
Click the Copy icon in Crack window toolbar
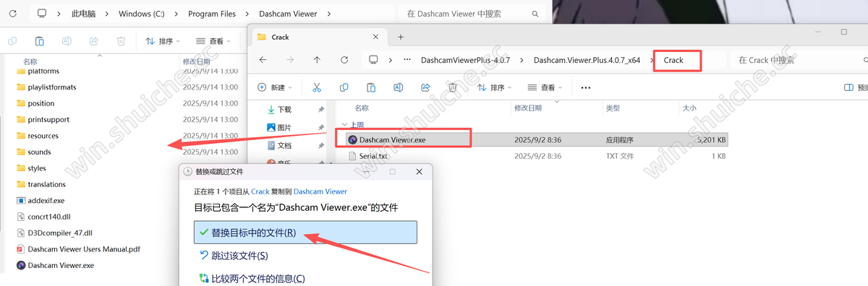point(344,87)
